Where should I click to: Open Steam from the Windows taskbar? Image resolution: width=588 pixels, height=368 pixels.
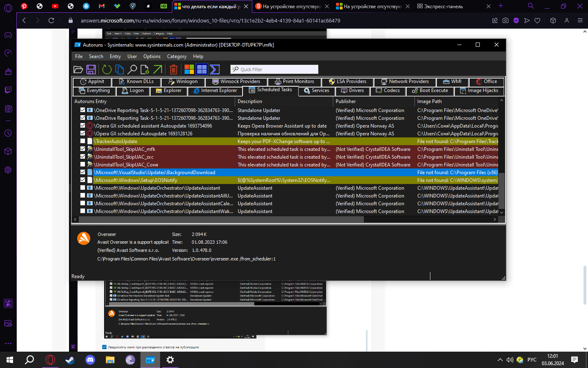point(70,360)
